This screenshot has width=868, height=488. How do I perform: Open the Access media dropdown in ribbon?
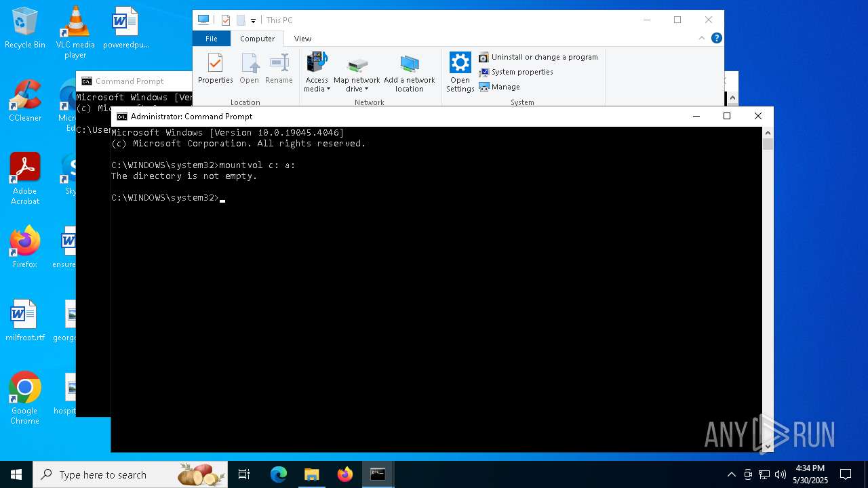pos(317,73)
